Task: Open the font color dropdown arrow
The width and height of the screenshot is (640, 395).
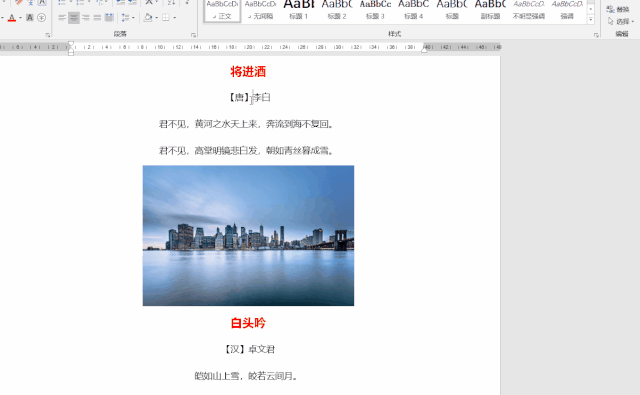Action: 20,18
